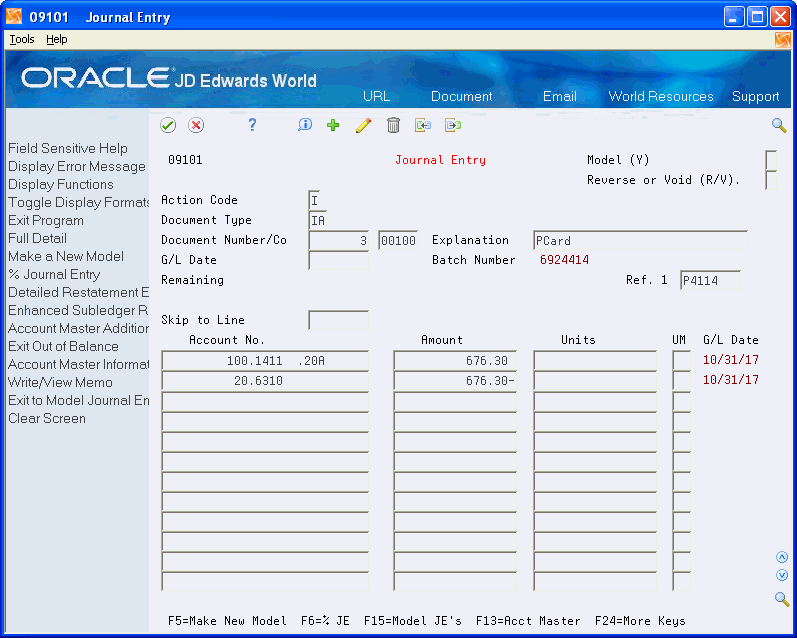Click Exit Program in sidebar

click(x=46, y=220)
